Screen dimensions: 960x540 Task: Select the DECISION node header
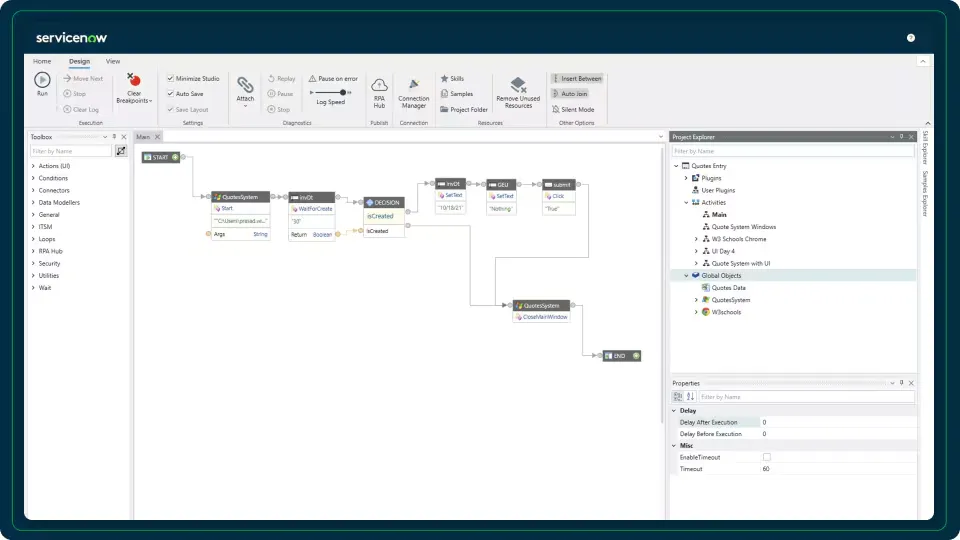tap(384, 203)
